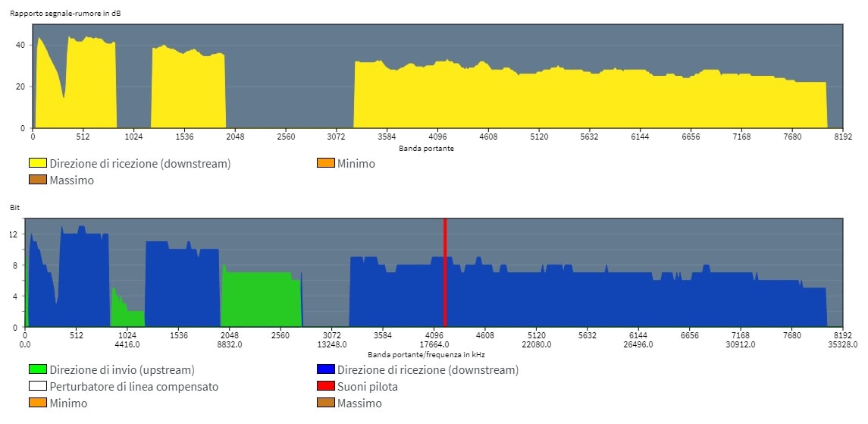Select the red pilot tone line in Bit chart
868x424 pixels.
445,273
